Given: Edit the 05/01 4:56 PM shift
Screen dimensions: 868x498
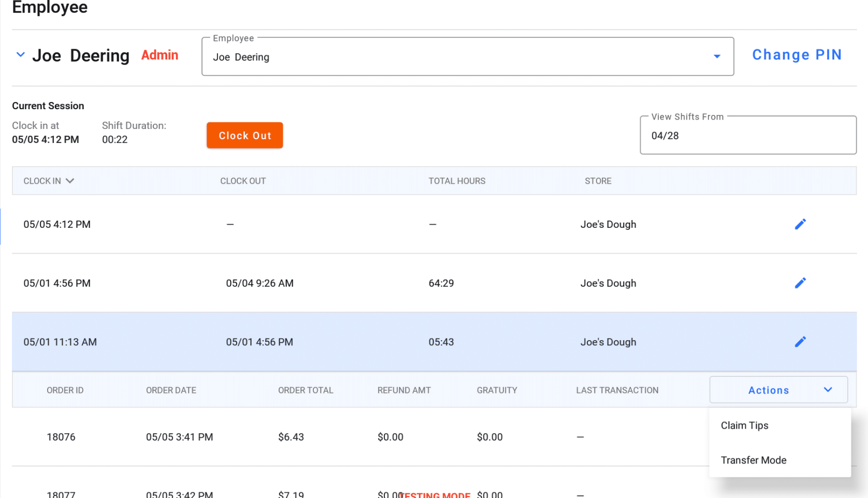Looking at the screenshot, I should (800, 283).
